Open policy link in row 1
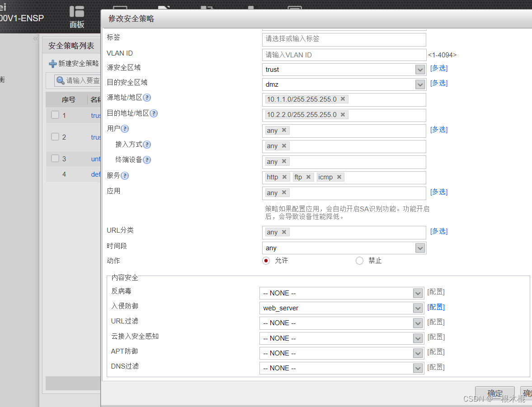 pos(96,116)
